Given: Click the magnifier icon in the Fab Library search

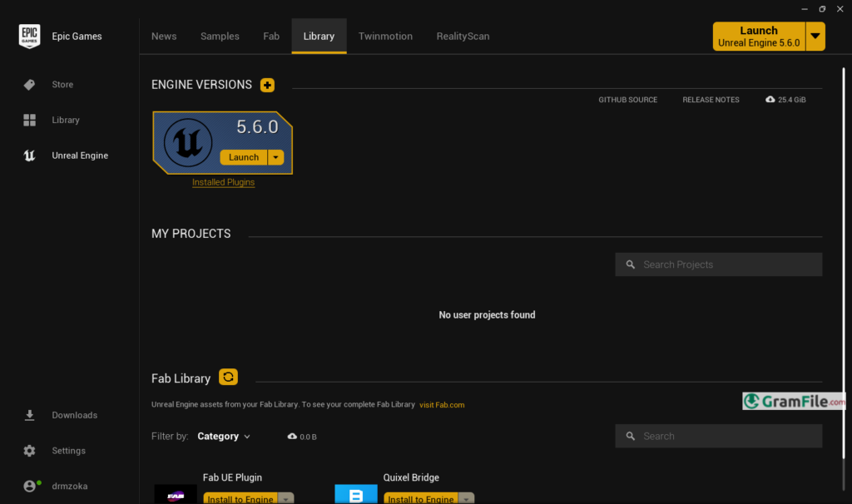Looking at the screenshot, I should [x=631, y=436].
